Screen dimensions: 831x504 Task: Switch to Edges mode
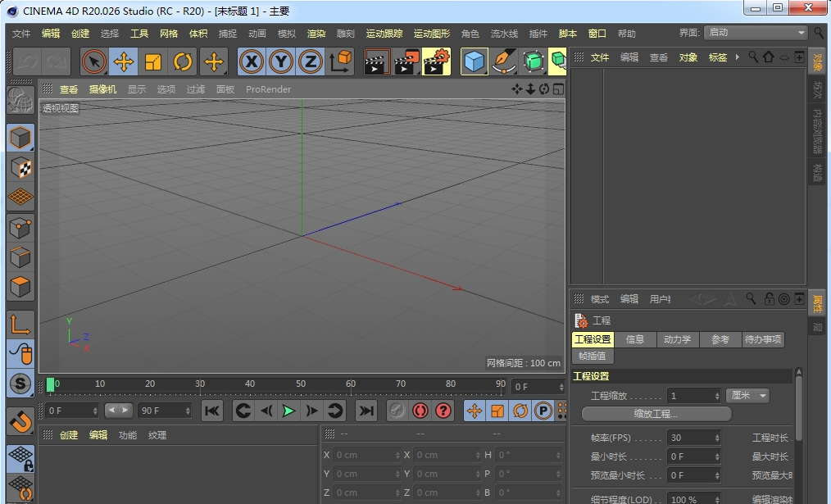[20, 257]
